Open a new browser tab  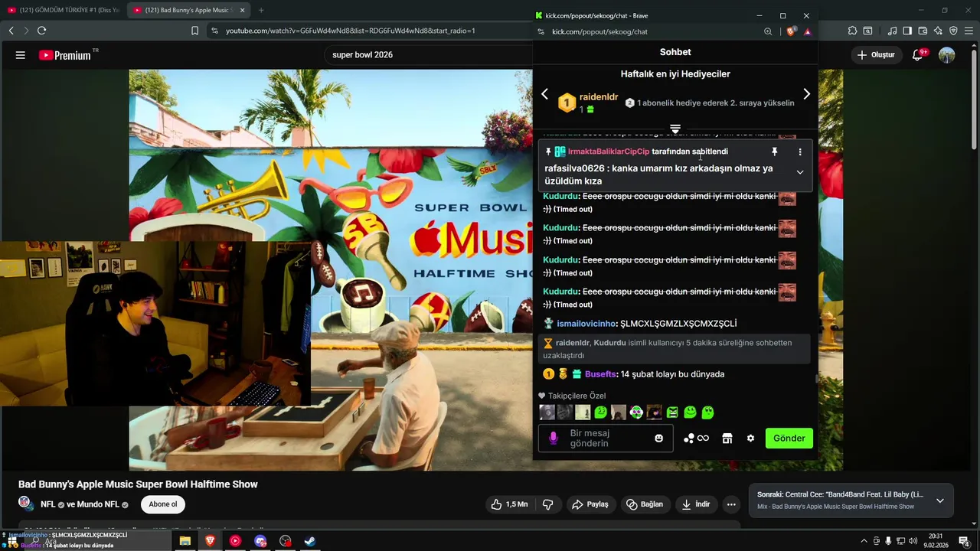pos(260,10)
